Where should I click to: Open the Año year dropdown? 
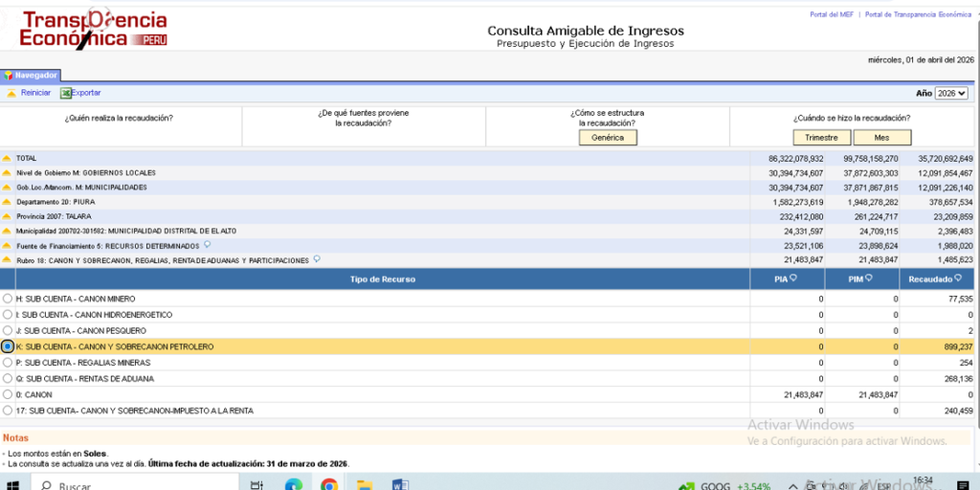pos(951,93)
